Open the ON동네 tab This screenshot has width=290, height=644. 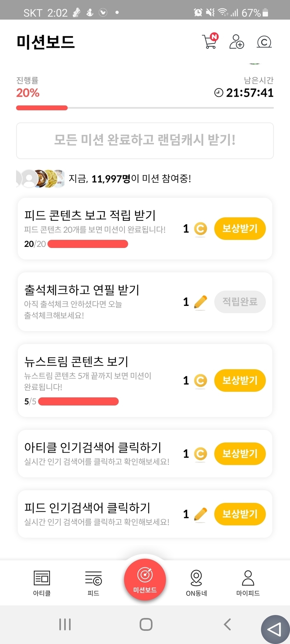tap(196, 583)
